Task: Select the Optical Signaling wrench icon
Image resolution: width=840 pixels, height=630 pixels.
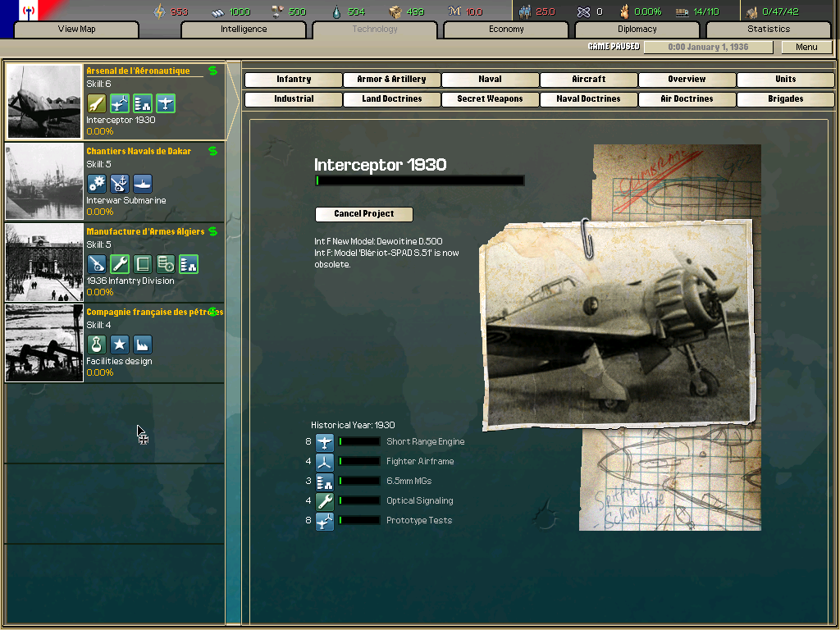Action: pyautogui.click(x=325, y=501)
